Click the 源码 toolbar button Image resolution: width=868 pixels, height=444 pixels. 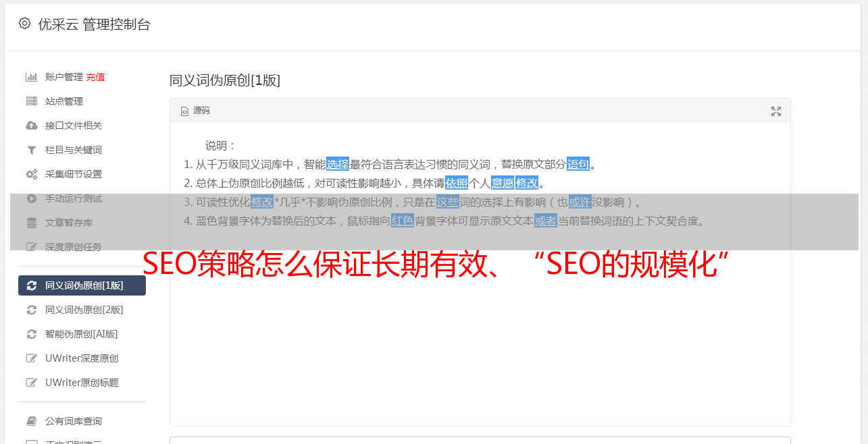coord(195,111)
